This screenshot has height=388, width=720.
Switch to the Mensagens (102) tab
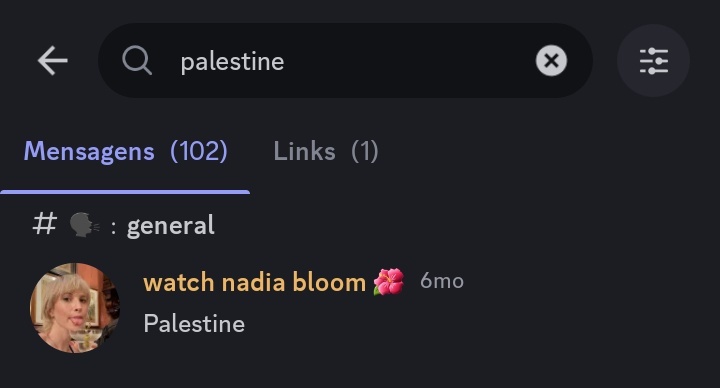[x=125, y=151]
